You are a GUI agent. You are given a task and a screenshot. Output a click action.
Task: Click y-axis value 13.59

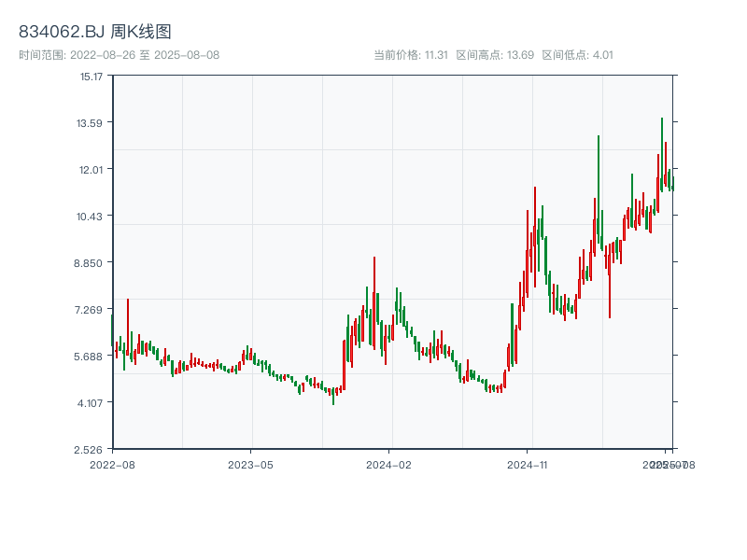pyautogui.click(x=90, y=123)
